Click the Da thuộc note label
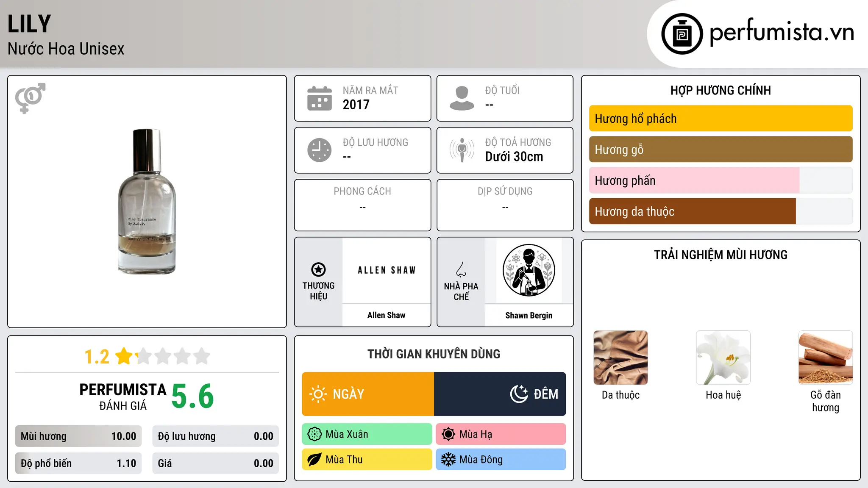This screenshot has height=488, width=868. pos(620,395)
